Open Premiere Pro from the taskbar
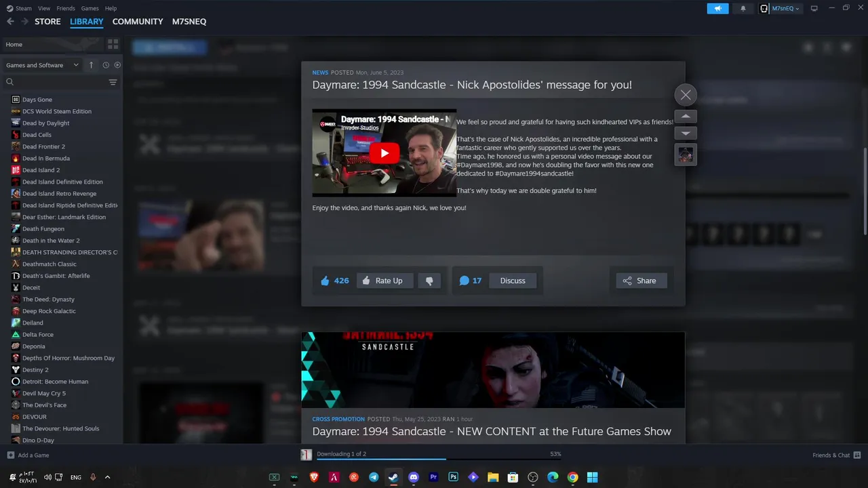Viewport: 868px width, 488px height. point(433,477)
